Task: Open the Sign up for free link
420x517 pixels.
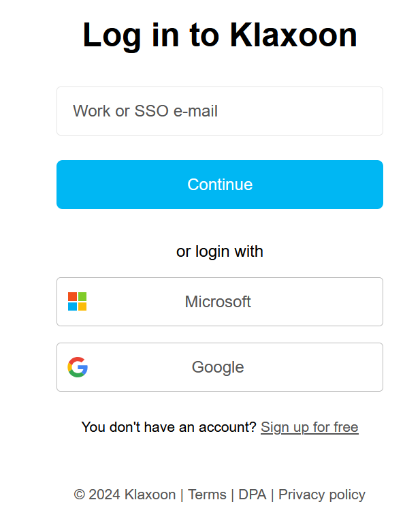Action: coord(309,427)
